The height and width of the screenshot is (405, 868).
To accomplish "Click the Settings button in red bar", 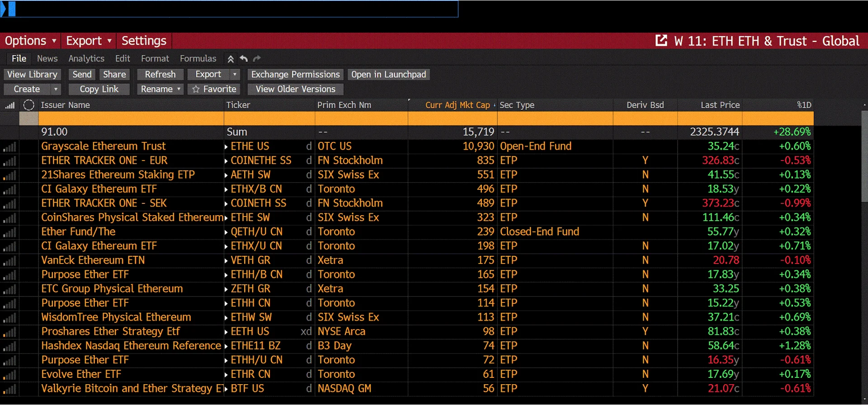I will pos(144,41).
